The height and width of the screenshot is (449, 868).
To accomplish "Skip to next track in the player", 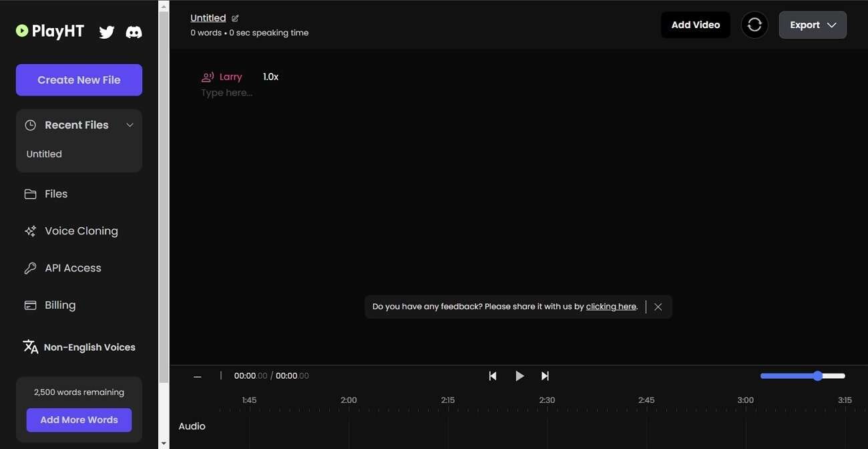I will [545, 376].
